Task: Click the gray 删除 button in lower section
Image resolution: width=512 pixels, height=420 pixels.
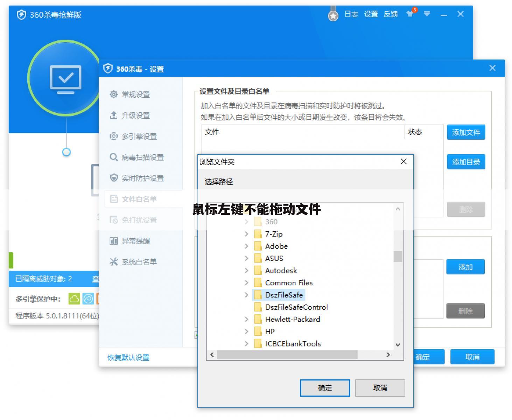Action: [465, 311]
